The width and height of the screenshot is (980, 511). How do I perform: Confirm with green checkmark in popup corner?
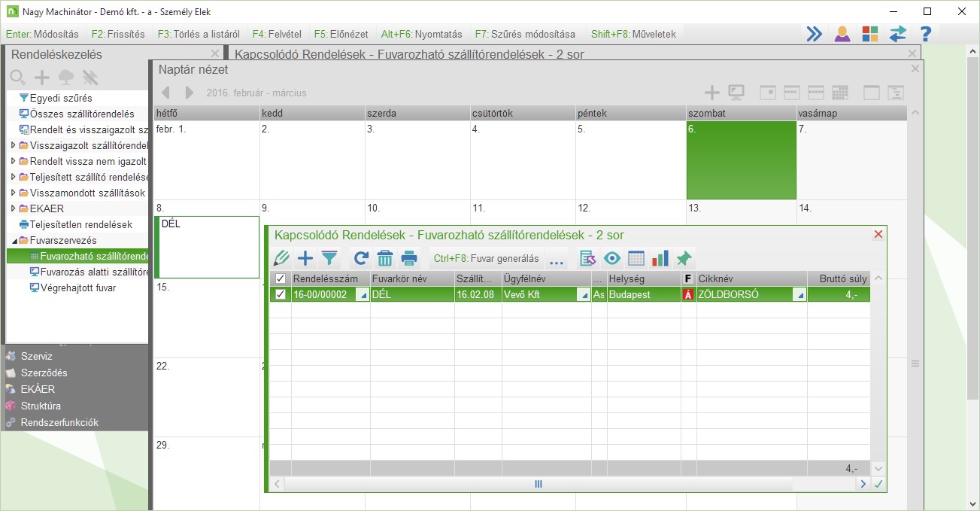pos(878,485)
